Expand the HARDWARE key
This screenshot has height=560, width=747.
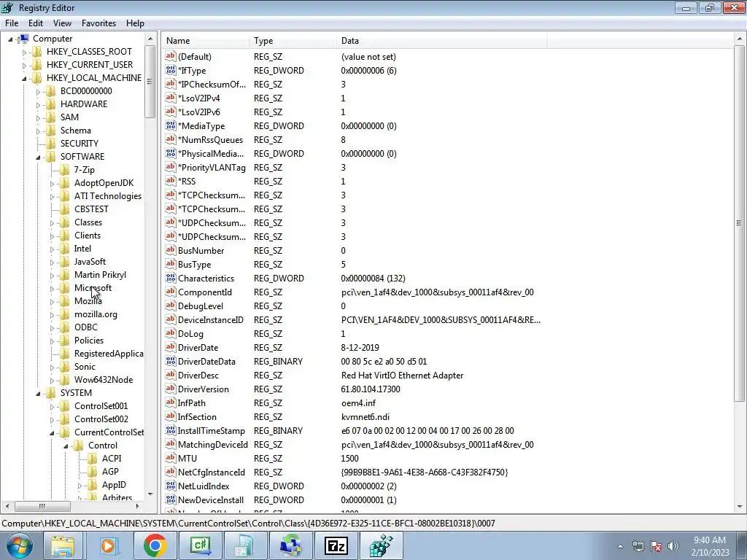pyautogui.click(x=38, y=104)
